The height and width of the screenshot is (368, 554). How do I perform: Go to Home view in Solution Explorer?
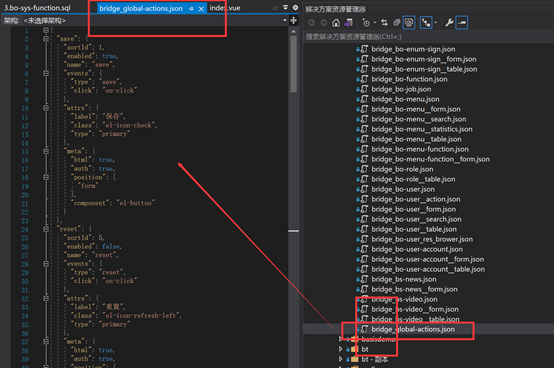336,23
